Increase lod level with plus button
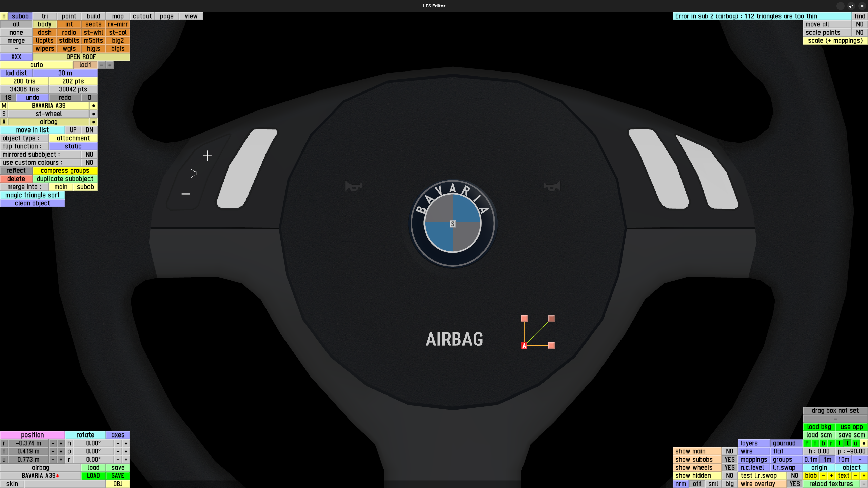This screenshot has width=868, height=488. (110, 65)
